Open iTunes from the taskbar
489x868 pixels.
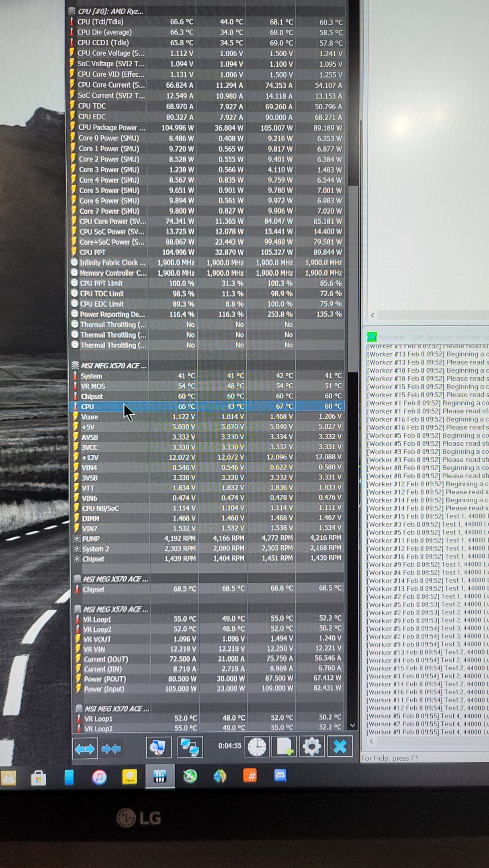click(99, 777)
